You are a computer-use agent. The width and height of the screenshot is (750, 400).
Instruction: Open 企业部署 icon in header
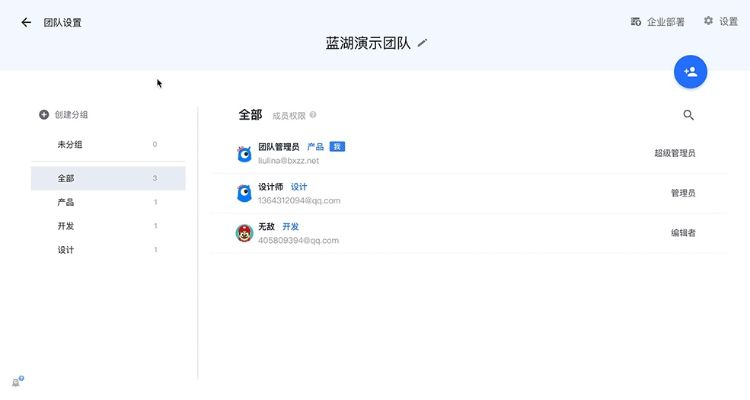(x=636, y=22)
